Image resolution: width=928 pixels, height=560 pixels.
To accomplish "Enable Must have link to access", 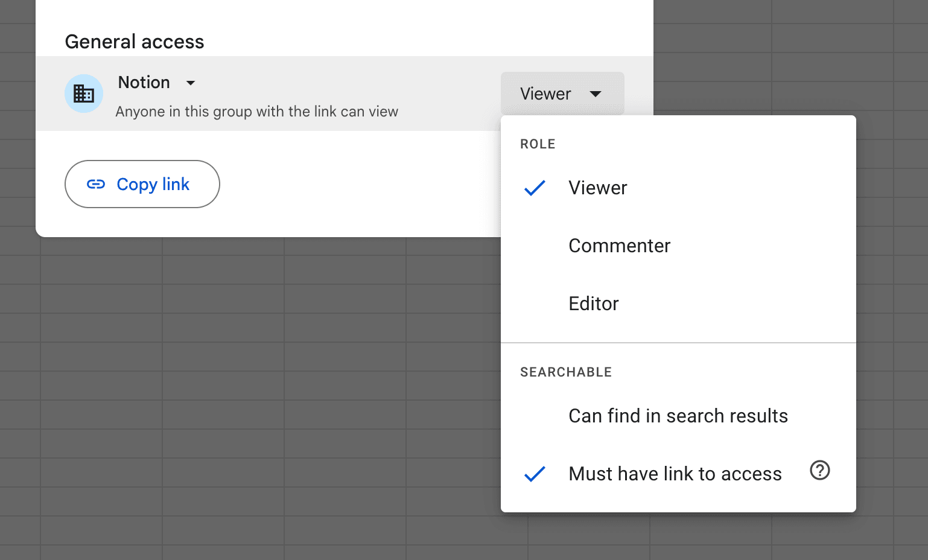I will click(674, 474).
